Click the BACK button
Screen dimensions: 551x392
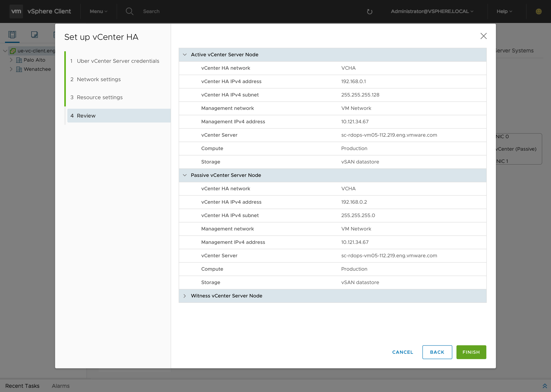(x=437, y=352)
